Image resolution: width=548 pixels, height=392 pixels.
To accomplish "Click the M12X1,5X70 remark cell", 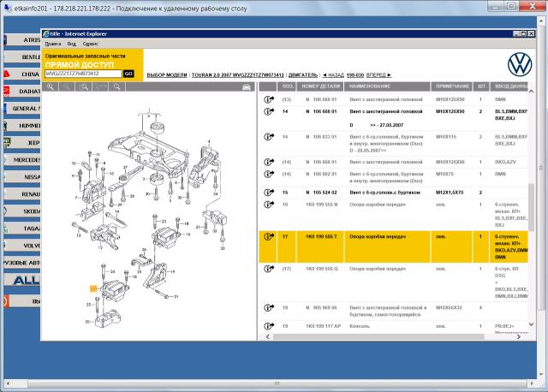I will point(449,193).
